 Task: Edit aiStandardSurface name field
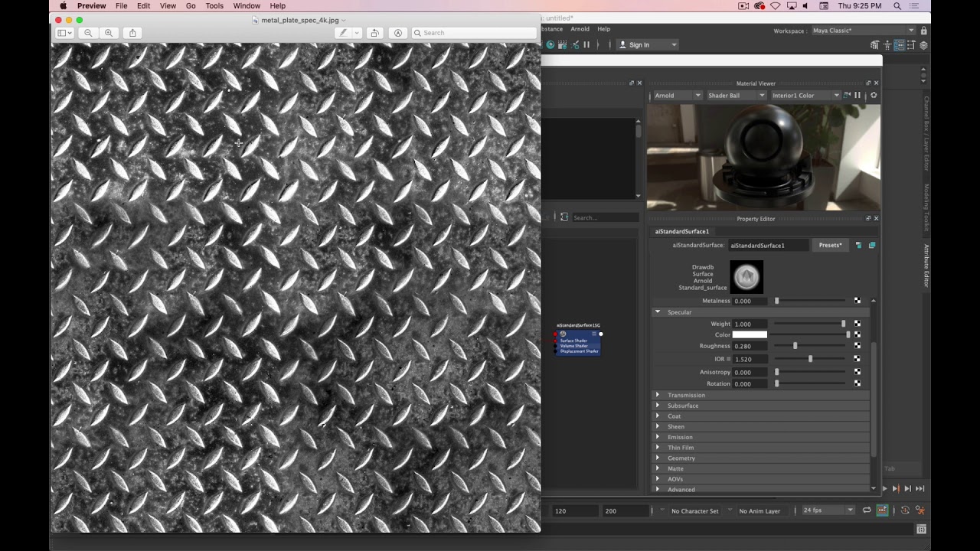coord(767,246)
